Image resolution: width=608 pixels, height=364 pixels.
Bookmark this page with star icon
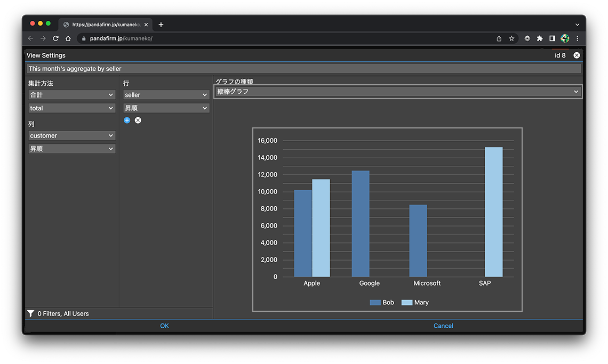(511, 38)
